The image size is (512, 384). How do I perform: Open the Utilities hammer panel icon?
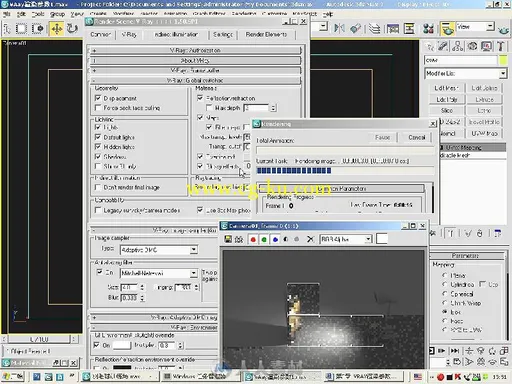[501, 46]
